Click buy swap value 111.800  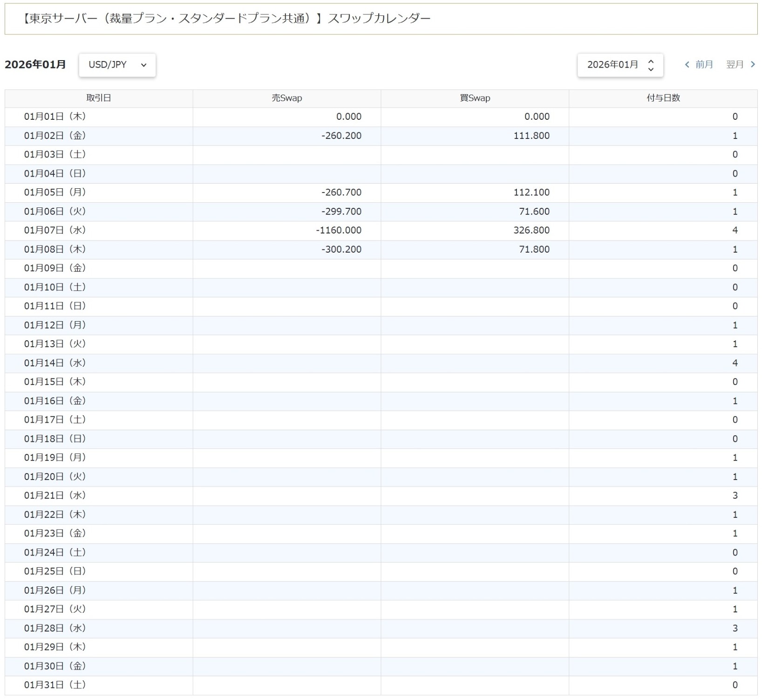531,136
